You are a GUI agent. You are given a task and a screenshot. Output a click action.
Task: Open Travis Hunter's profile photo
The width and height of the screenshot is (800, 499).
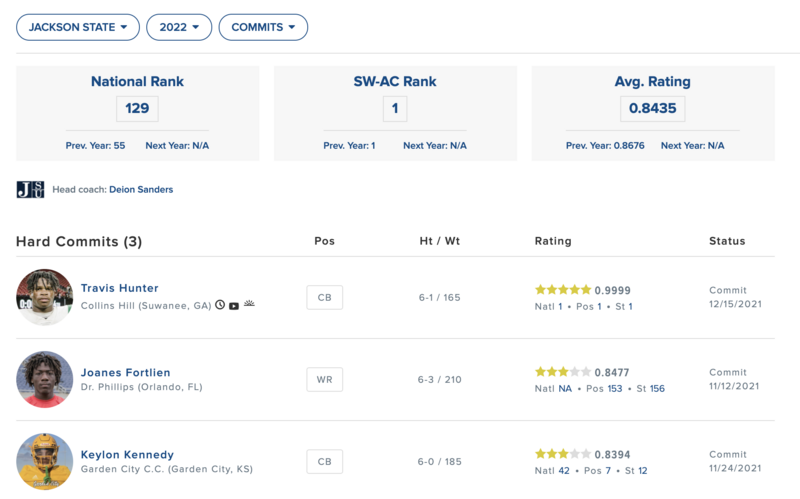pos(45,297)
